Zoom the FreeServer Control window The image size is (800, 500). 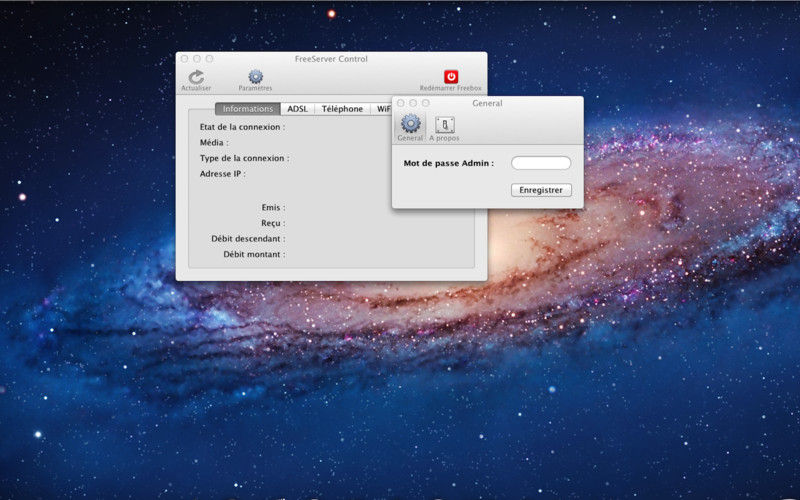point(209,59)
